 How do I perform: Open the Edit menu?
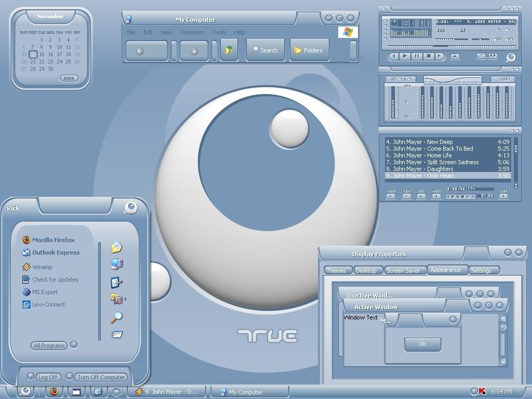coord(148,32)
